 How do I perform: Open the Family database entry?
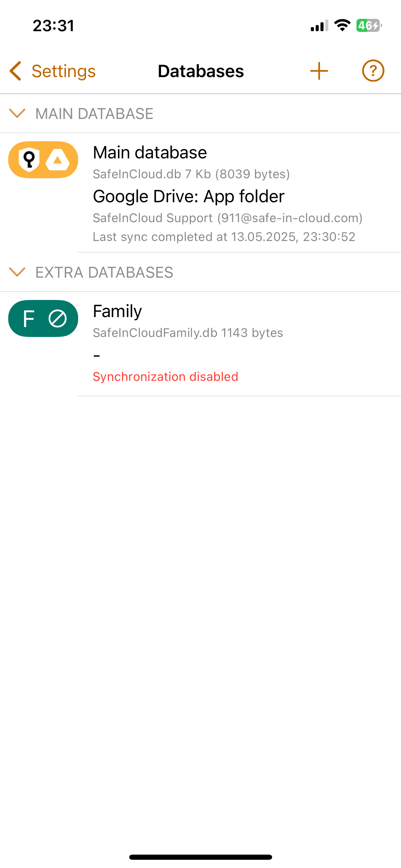pyautogui.click(x=117, y=311)
